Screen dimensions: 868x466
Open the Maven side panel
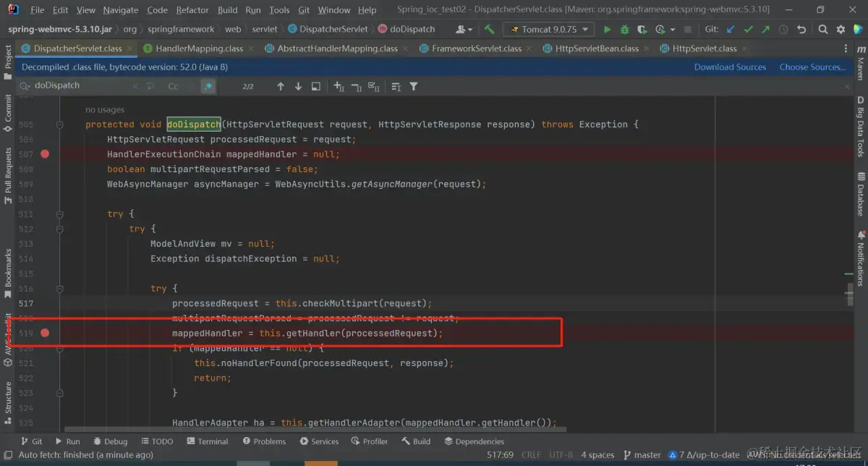[861, 64]
